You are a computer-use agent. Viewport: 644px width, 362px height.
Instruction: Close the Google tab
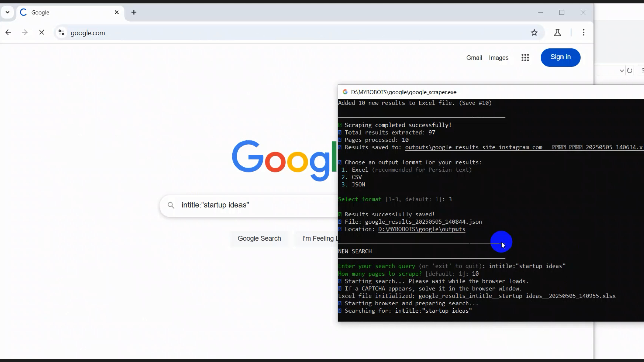point(117,12)
